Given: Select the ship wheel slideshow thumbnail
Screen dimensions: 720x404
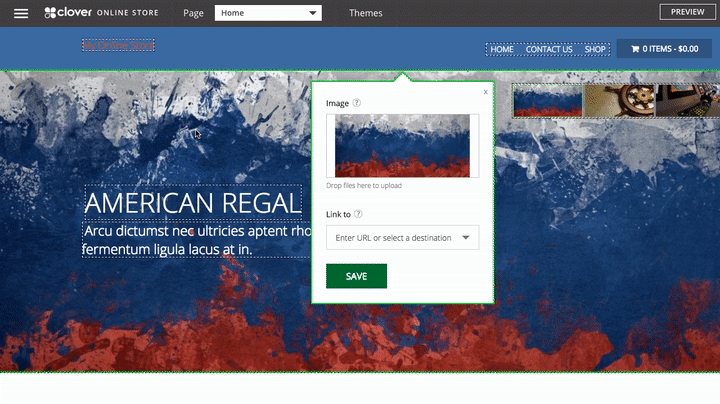Looking at the screenshot, I should click(618, 100).
